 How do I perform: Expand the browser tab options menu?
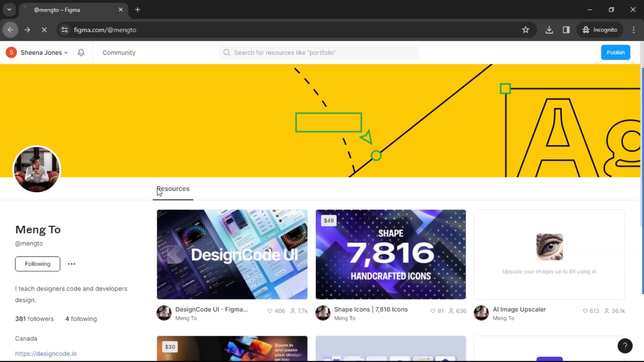pos(9,9)
